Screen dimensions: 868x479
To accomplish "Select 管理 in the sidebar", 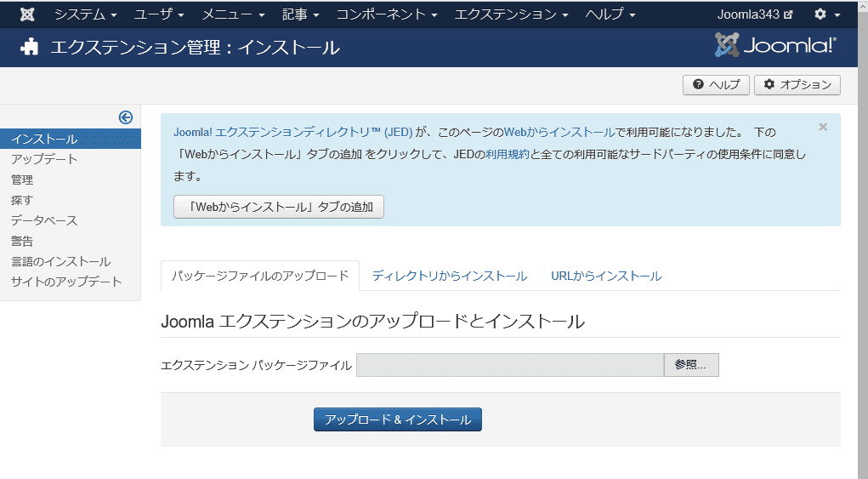I will tap(22, 180).
